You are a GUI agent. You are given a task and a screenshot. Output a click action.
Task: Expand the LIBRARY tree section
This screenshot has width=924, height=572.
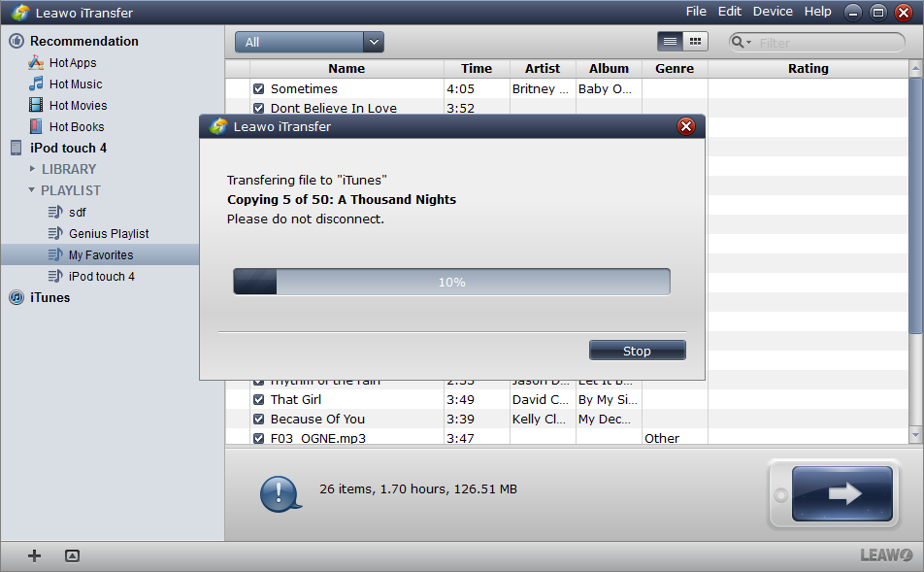click(x=32, y=169)
